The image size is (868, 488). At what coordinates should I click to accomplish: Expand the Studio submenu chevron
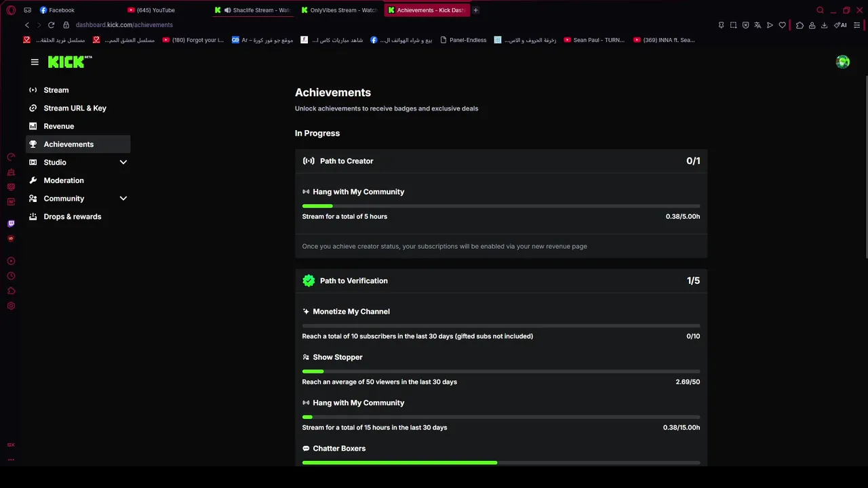coord(123,163)
